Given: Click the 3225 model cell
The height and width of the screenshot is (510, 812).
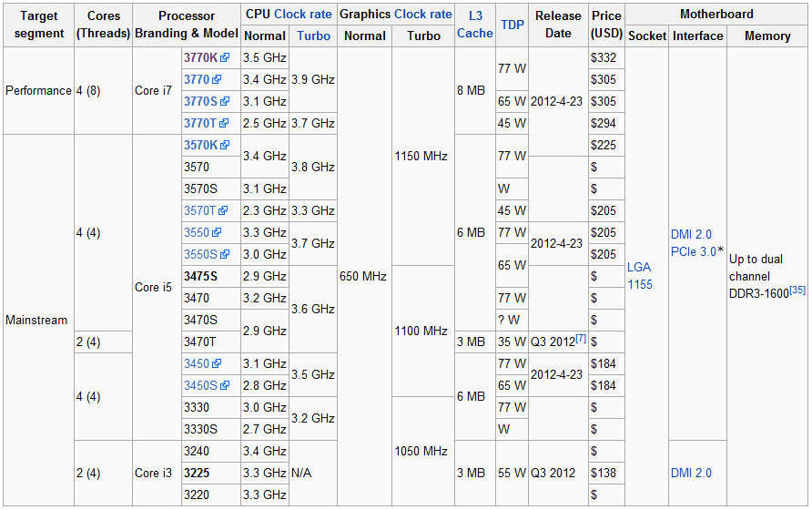Looking at the screenshot, I should pyautogui.click(x=211, y=473).
